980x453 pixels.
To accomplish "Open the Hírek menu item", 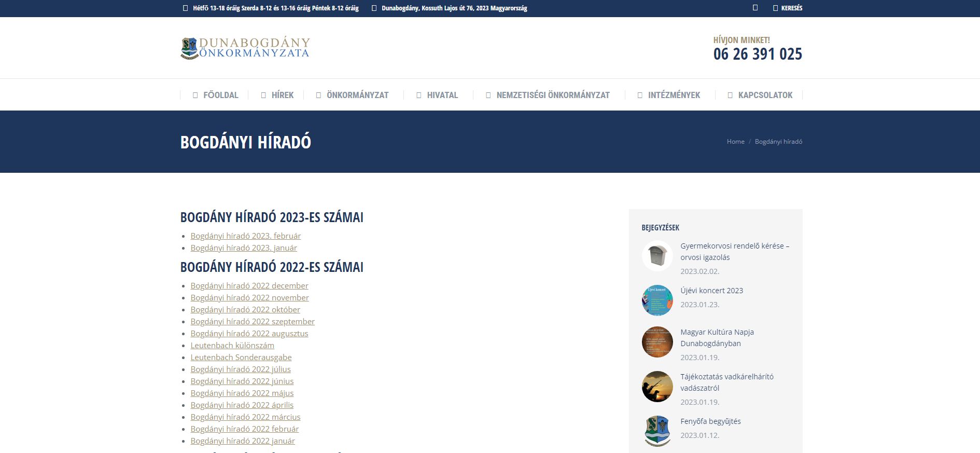I will pos(277,95).
